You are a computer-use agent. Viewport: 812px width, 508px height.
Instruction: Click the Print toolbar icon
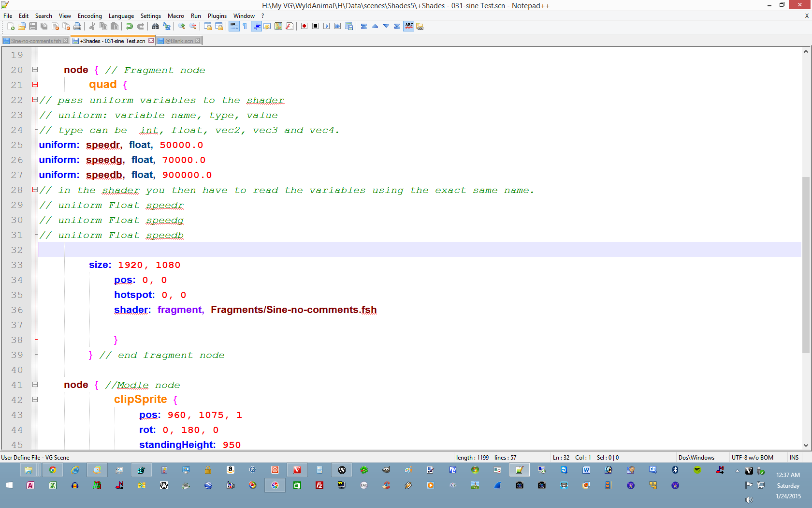77,26
